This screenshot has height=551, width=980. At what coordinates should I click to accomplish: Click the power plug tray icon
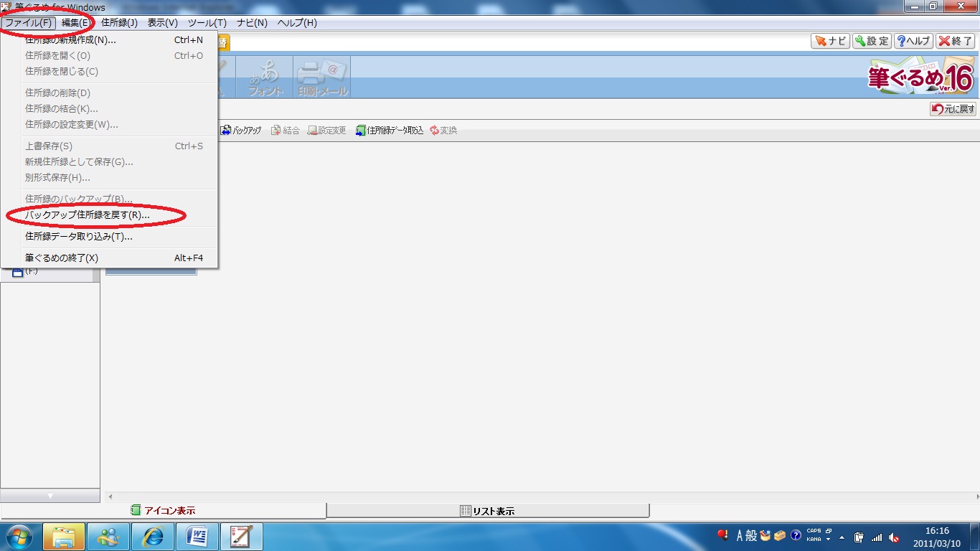point(859,537)
